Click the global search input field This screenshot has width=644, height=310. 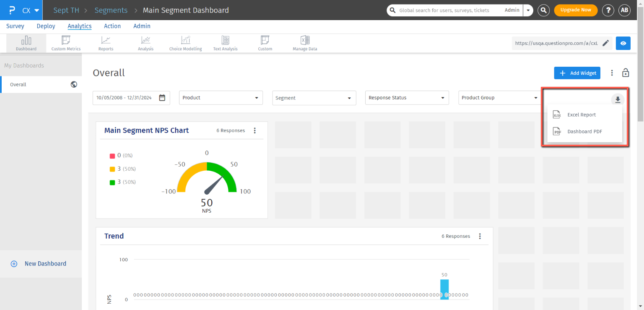[x=445, y=10]
